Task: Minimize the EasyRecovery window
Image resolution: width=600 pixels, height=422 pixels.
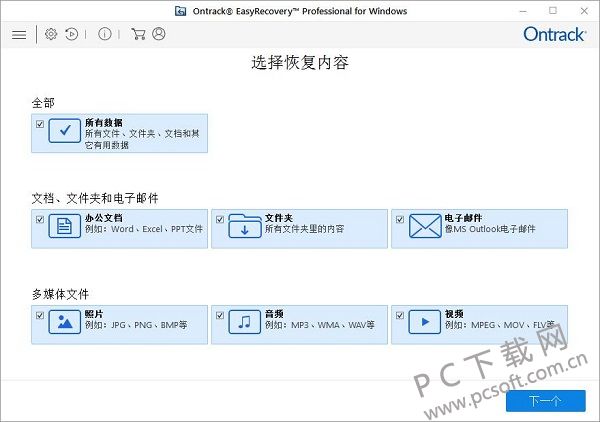Action: tap(523, 11)
